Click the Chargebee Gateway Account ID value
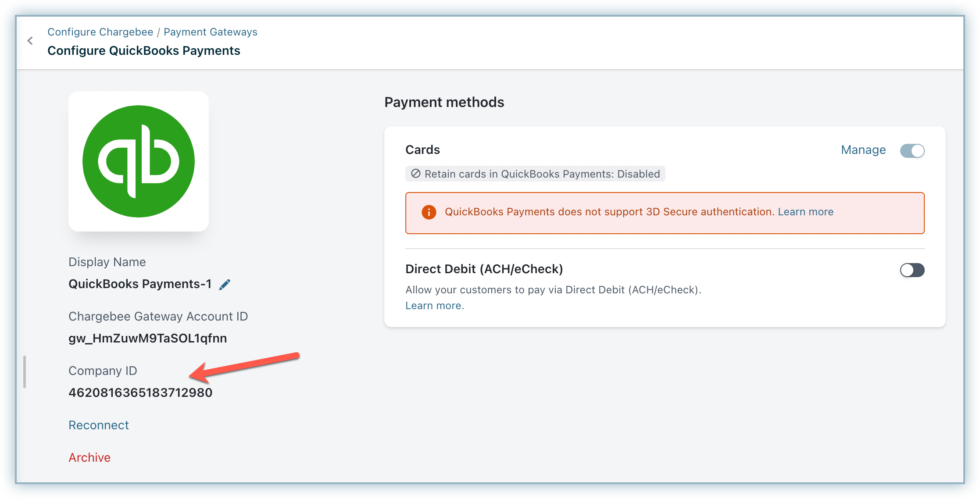980x499 pixels. [x=147, y=338]
